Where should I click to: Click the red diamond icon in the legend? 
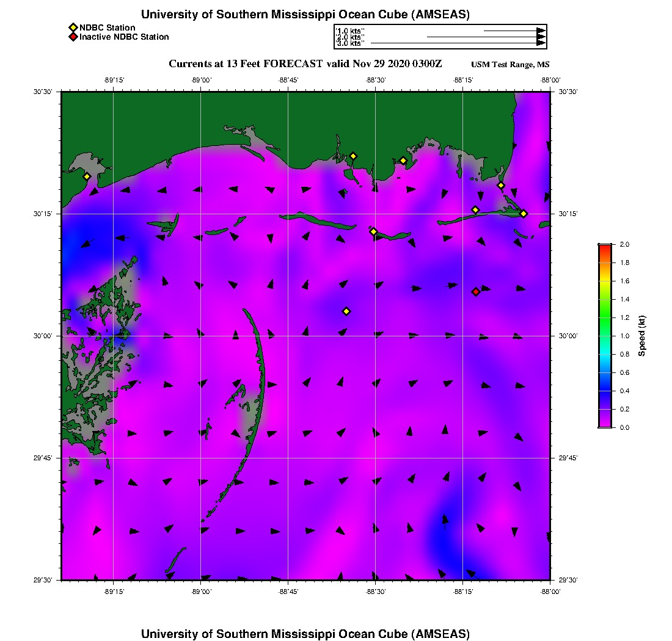pyautogui.click(x=73, y=37)
